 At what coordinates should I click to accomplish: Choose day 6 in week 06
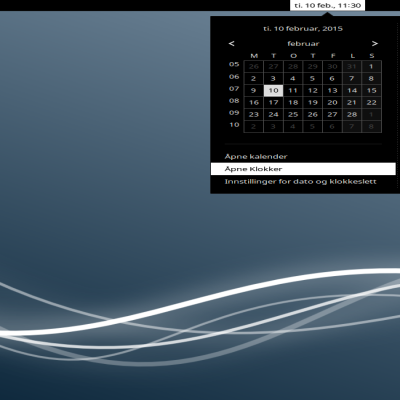(x=332, y=78)
